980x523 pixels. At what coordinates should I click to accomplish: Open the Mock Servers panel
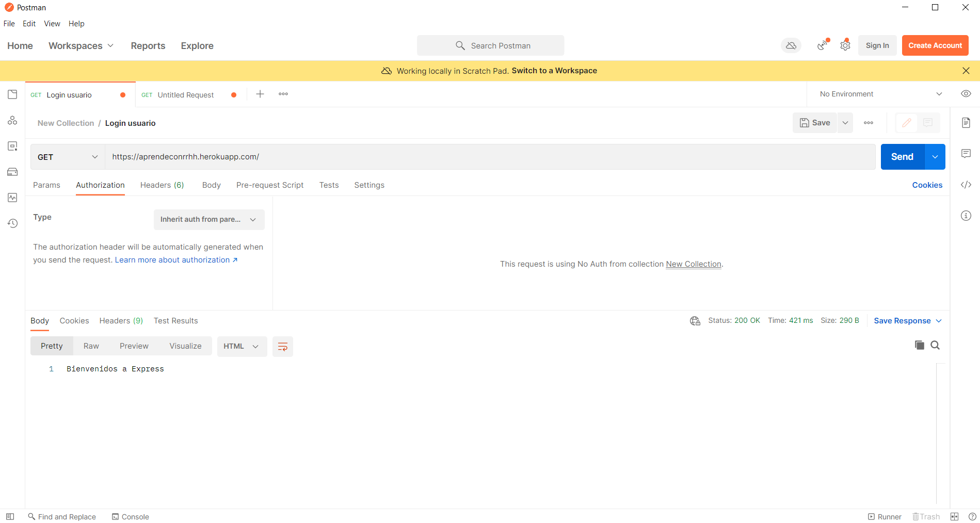12,172
